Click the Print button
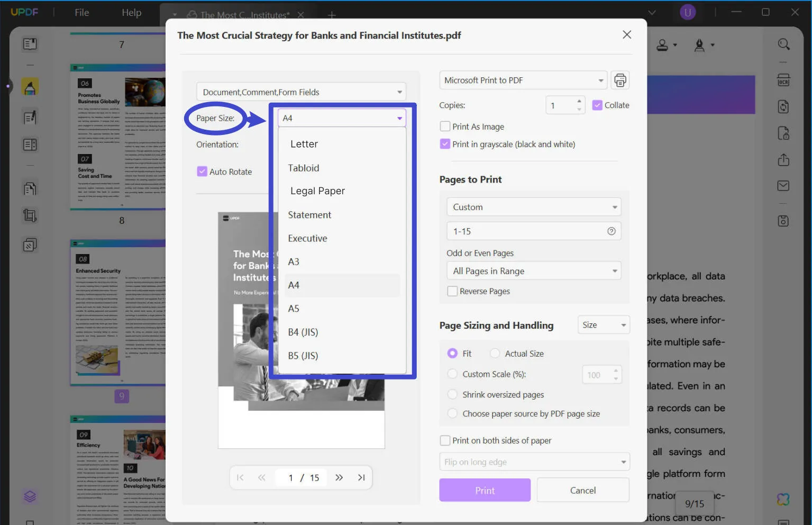 pyautogui.click(x=485, y=490)
